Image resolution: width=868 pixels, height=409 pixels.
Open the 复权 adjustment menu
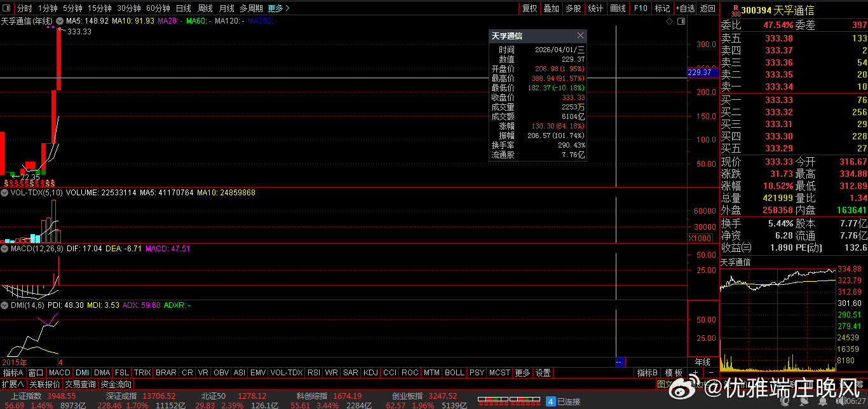tap(530, 8)
